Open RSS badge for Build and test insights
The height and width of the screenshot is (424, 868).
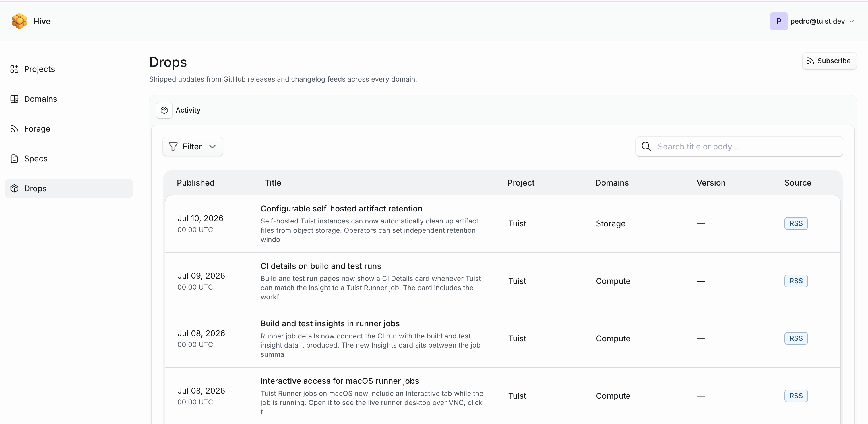796,338
